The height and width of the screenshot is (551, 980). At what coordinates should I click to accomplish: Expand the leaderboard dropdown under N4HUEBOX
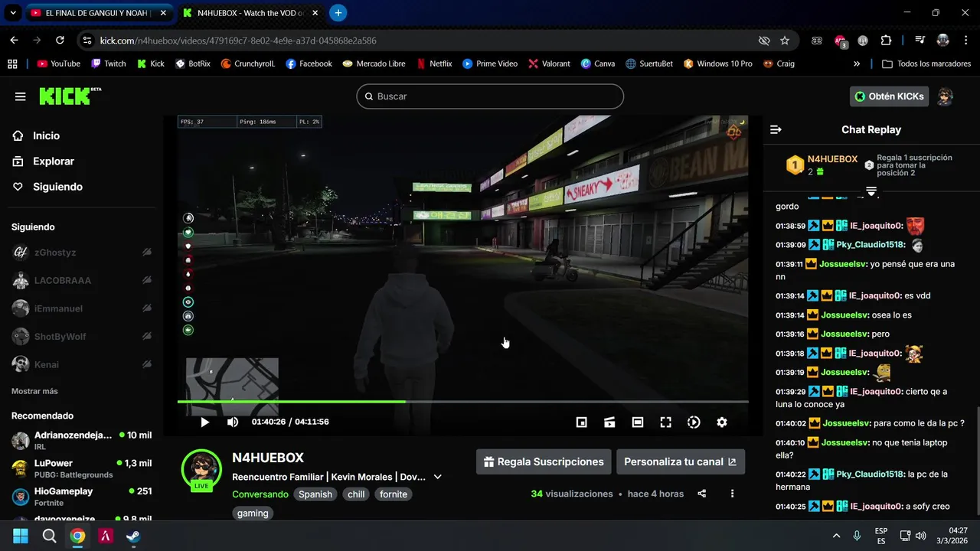pyautogui.click(x=871, y=191)
